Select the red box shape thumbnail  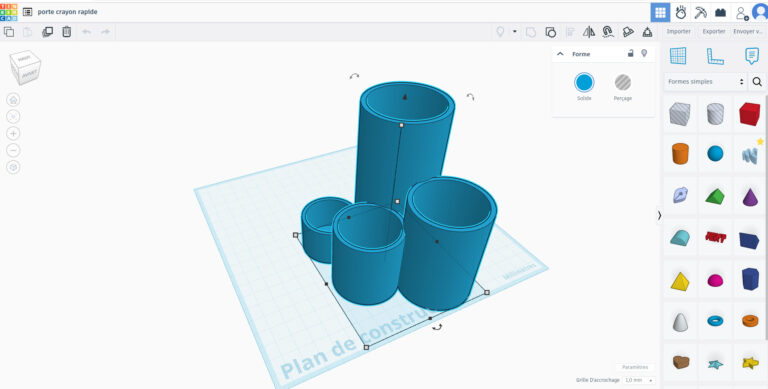click(x=749, y=114)
